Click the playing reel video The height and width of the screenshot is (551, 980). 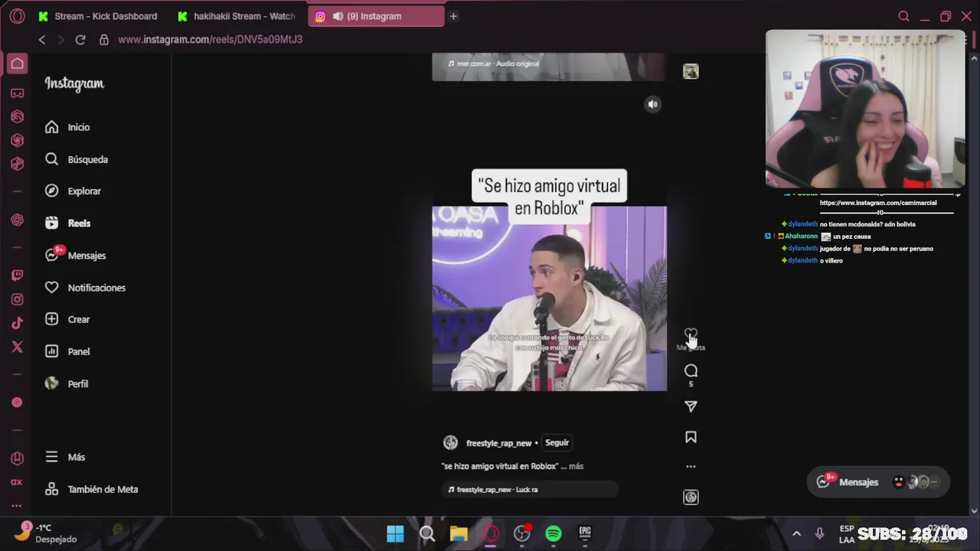pyautogui.click(x=549, y=298)
